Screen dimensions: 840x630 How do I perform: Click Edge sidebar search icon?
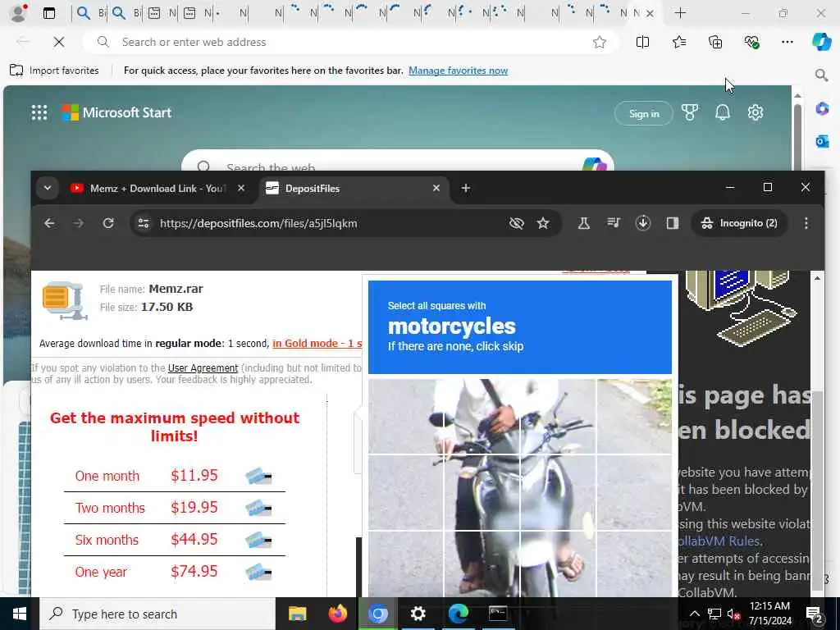pos(821,75)
